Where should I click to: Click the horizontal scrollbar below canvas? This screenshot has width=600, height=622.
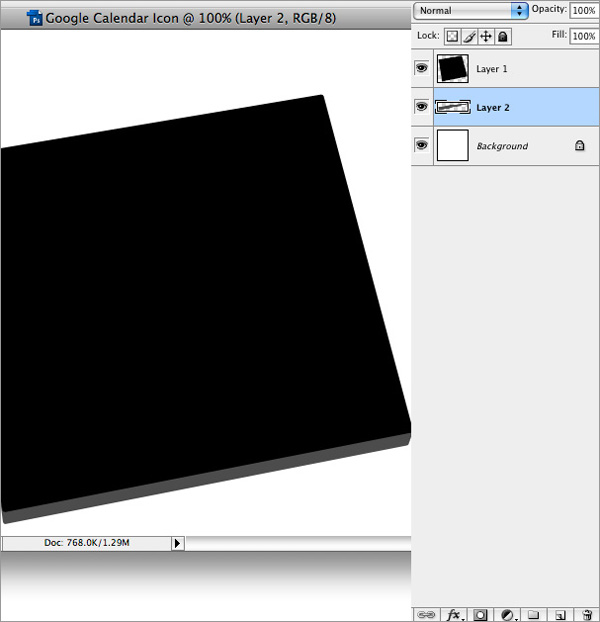click(x=299, y=543)
